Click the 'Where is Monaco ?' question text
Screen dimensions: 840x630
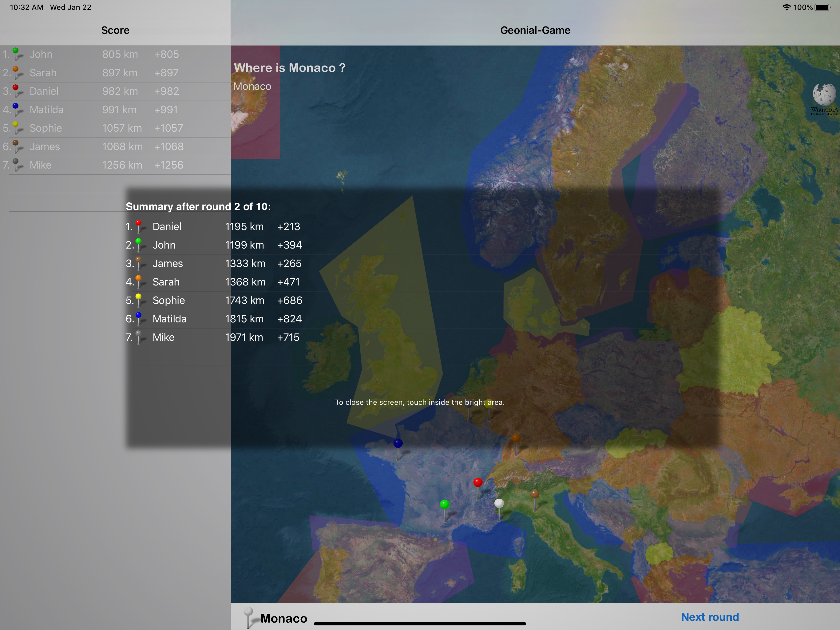point(290,68)
